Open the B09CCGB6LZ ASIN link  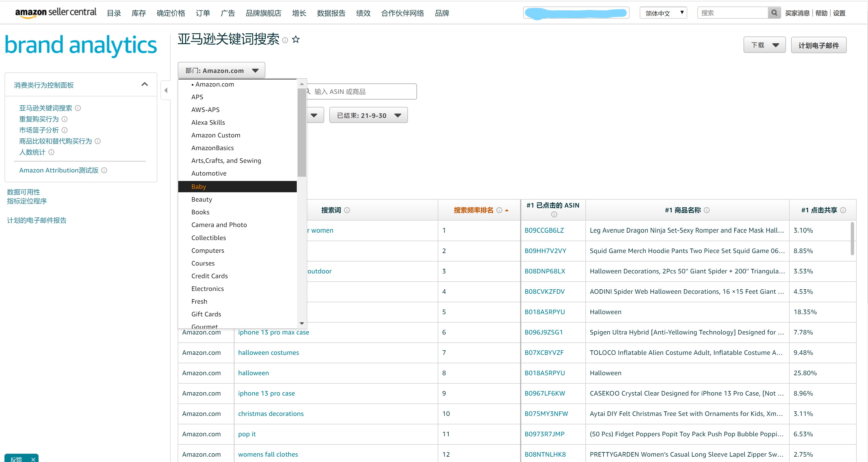544,230
